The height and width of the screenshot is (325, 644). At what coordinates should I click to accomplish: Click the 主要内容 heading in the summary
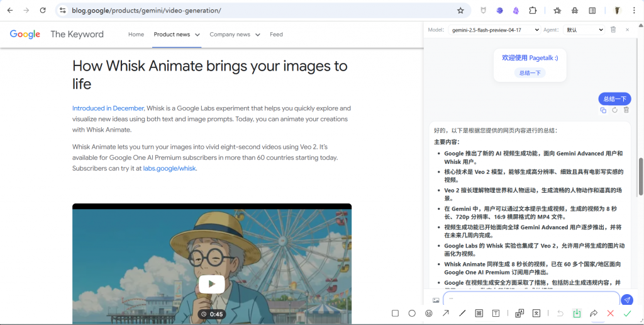point(447,142)
